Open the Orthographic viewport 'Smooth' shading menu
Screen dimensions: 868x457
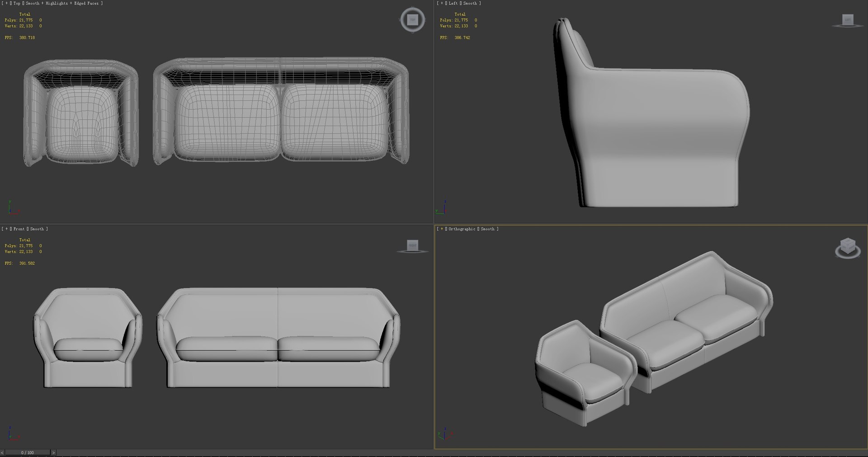(x=487, y=229)
